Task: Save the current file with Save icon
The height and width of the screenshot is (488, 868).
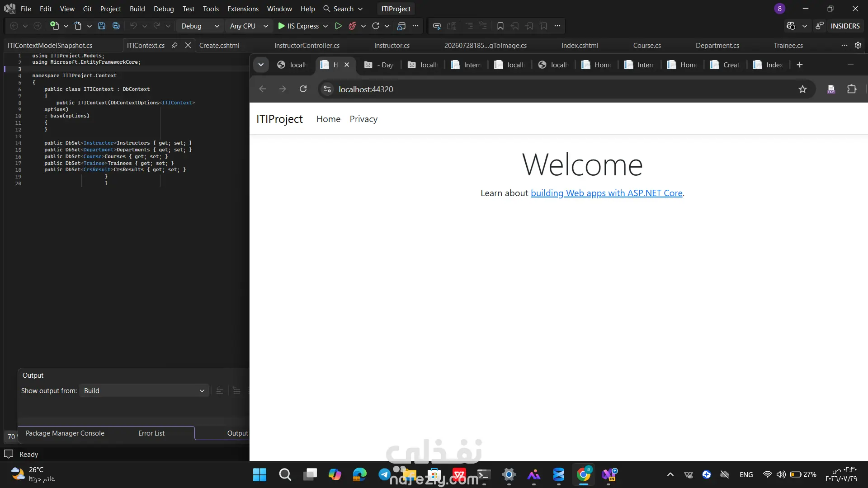Action: point(102,26)
